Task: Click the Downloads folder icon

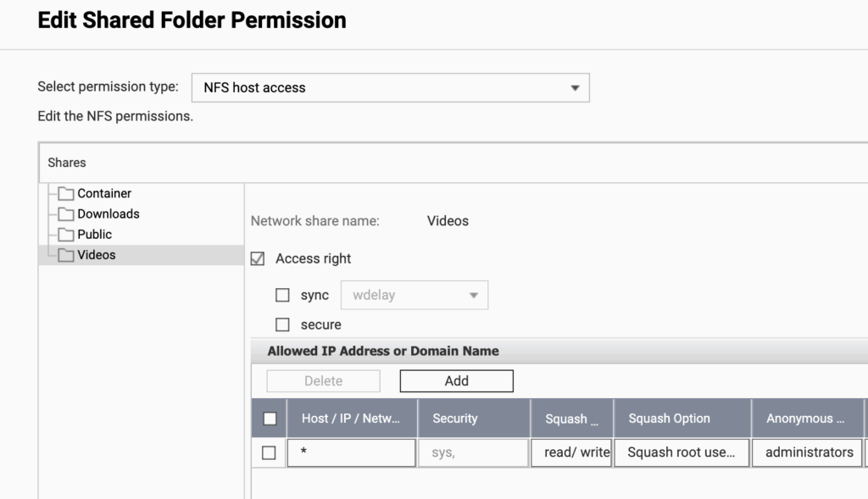Action: click(x=65, y=214)
